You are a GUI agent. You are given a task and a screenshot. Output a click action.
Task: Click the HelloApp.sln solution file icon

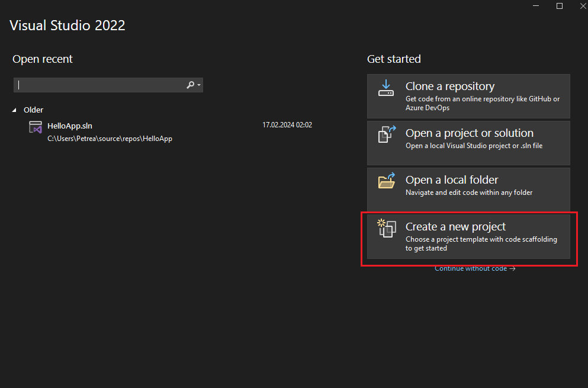tap(36, 127)
